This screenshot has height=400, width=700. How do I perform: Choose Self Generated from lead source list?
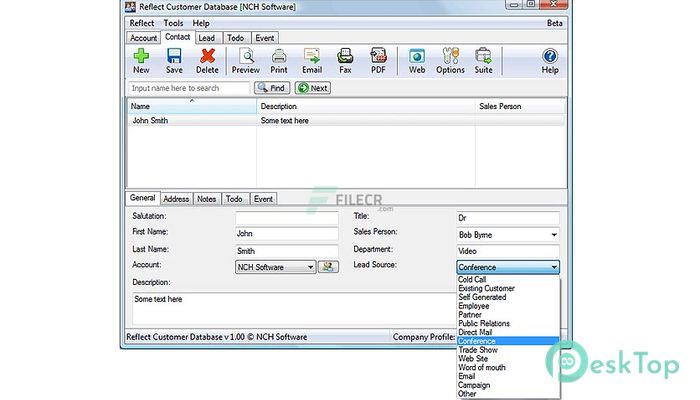pyautogui.click(x=508, y=297)
